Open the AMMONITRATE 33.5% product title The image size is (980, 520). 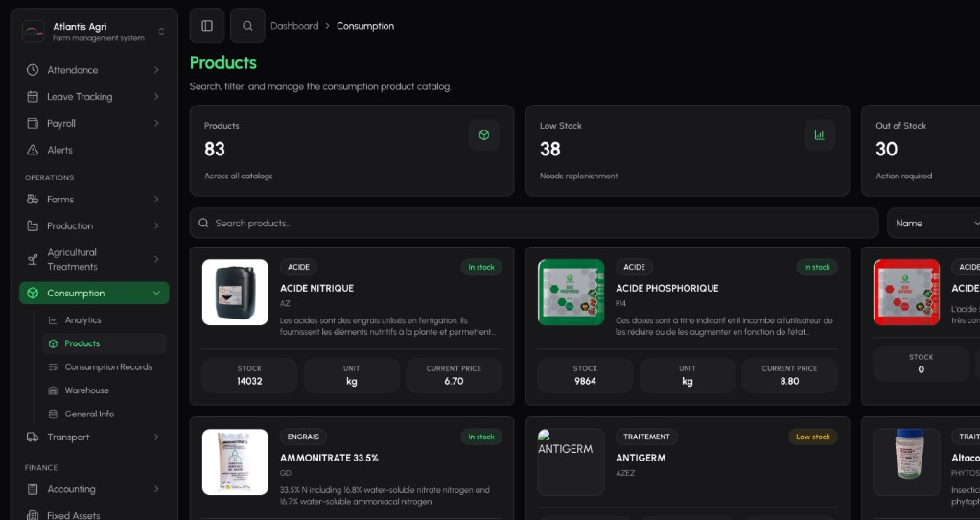point(329,458)
